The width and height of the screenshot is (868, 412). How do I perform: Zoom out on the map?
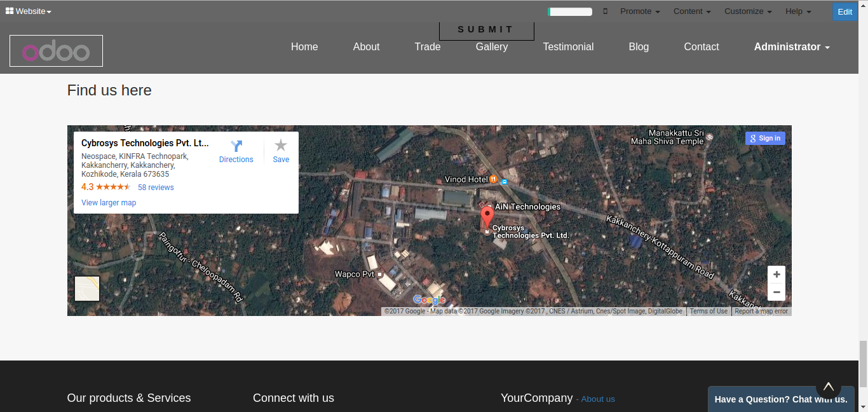(776, 292)
